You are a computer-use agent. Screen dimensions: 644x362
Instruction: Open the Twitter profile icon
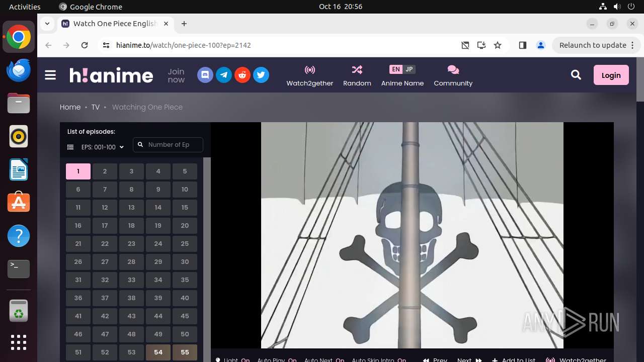coord(261,75)
